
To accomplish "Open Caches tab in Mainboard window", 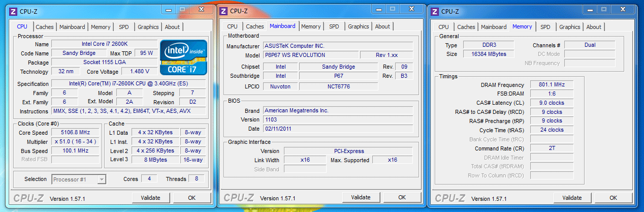I will [255, 26].
